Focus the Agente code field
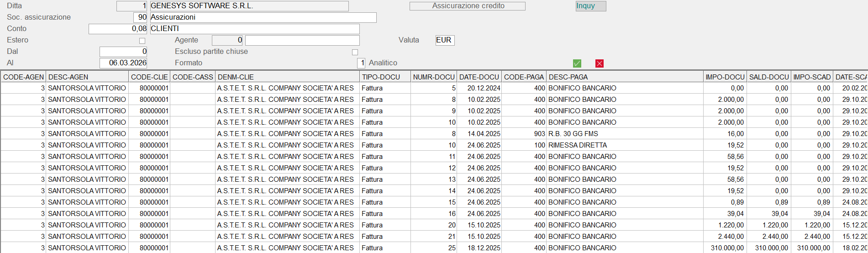This screenshot has height=253, width=868. (x=228, y=40)
